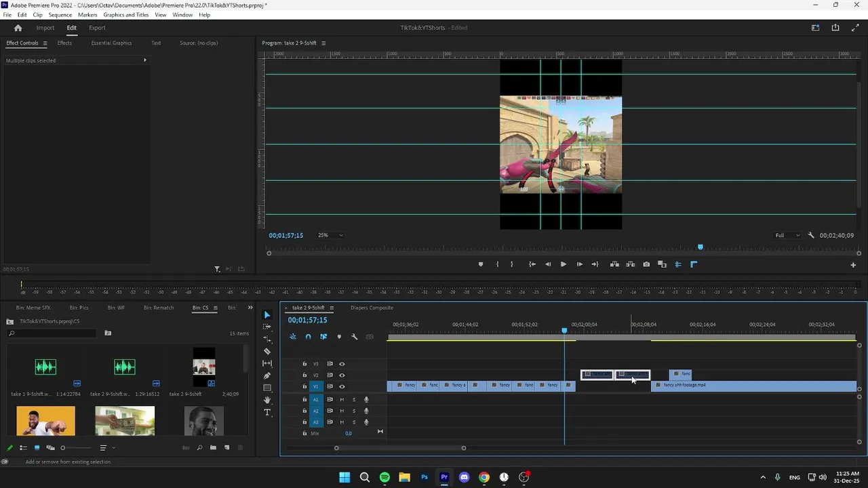The width and height of the screenshot is (868, 488).
Task: Open program monitor settings wrench
Action: (x=811, y=235)
